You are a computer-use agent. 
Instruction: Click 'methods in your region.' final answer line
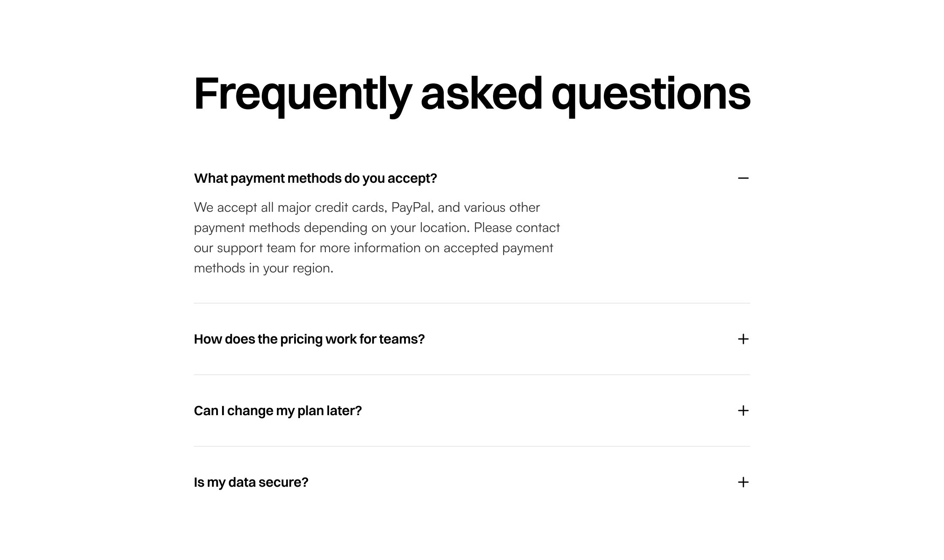pos(264,268)
